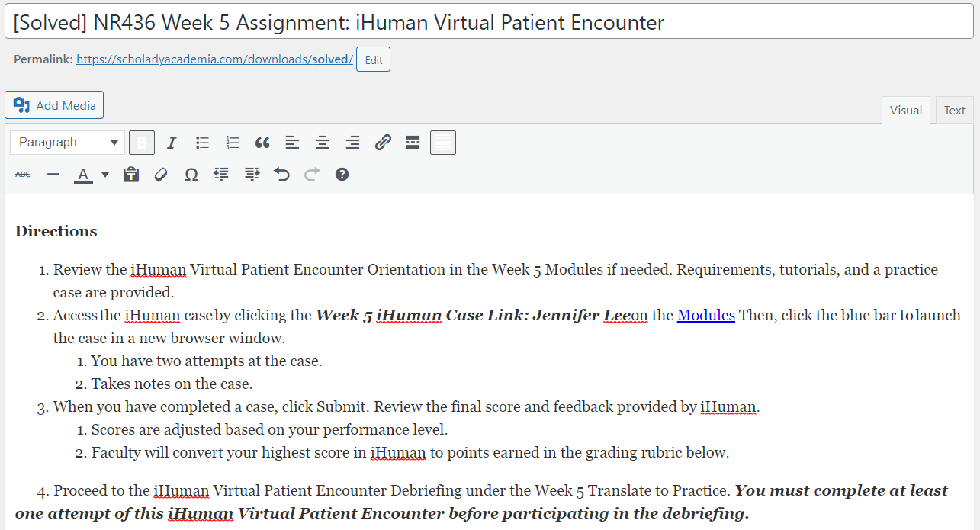The height and width of the screenshot is (530, 980).
Task: Click Edit next to the permalink
Action: coord(373,59)
